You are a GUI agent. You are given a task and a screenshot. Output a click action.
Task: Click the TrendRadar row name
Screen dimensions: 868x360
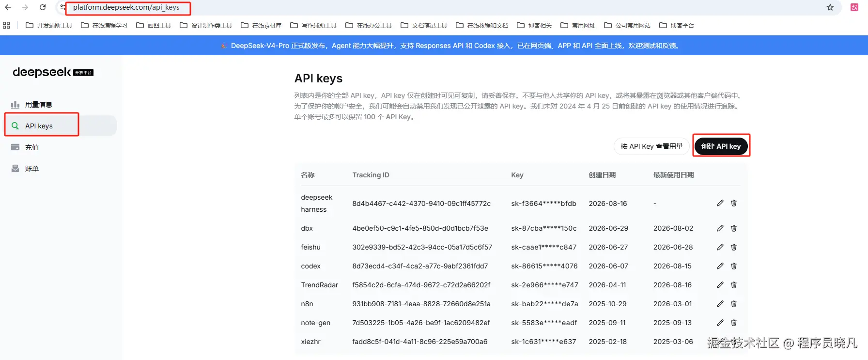pyautogui.click(x=320, y=285)
